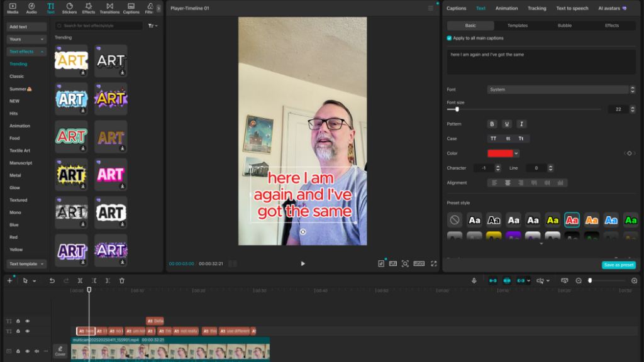Select the yellow Aa preset style
This screenshot has height=362, width=644.
552,220
